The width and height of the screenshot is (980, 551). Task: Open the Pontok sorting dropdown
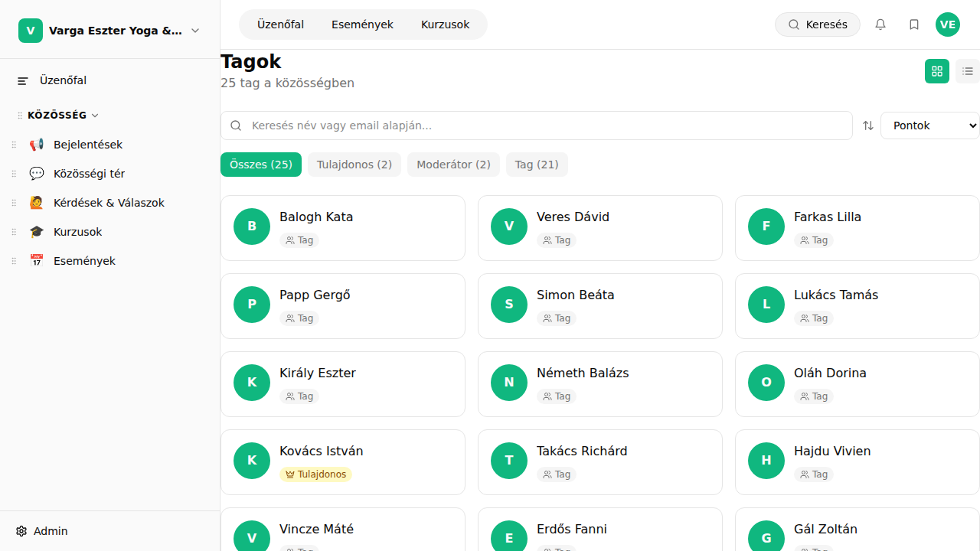point(929,125)
